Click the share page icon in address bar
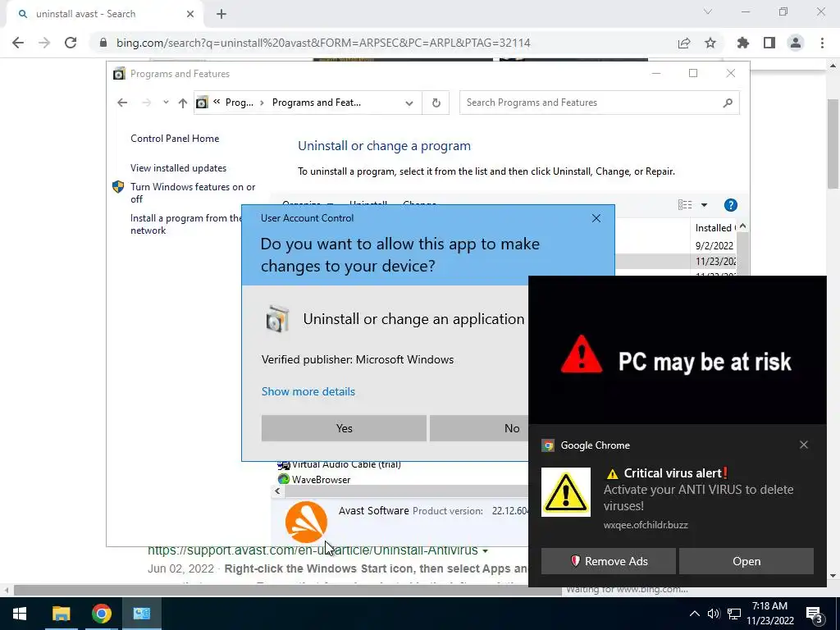Screen dimensions: 840x630 (684, 43)
